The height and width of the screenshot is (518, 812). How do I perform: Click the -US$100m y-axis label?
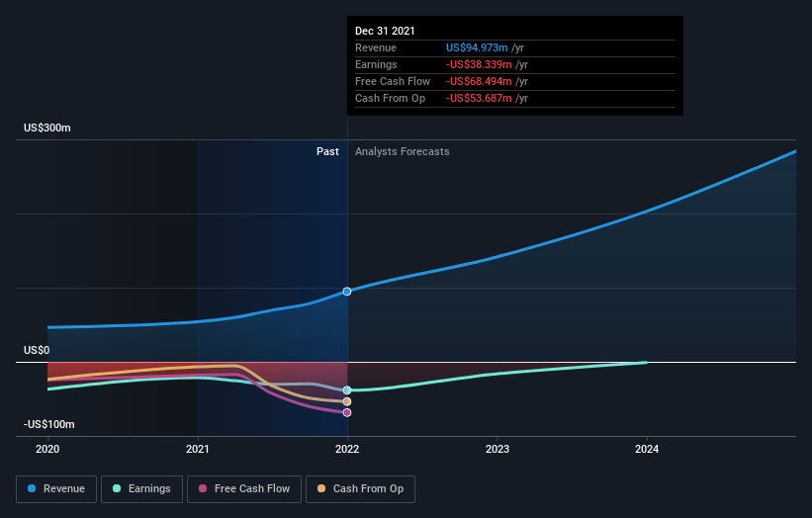tap(49, 424)
